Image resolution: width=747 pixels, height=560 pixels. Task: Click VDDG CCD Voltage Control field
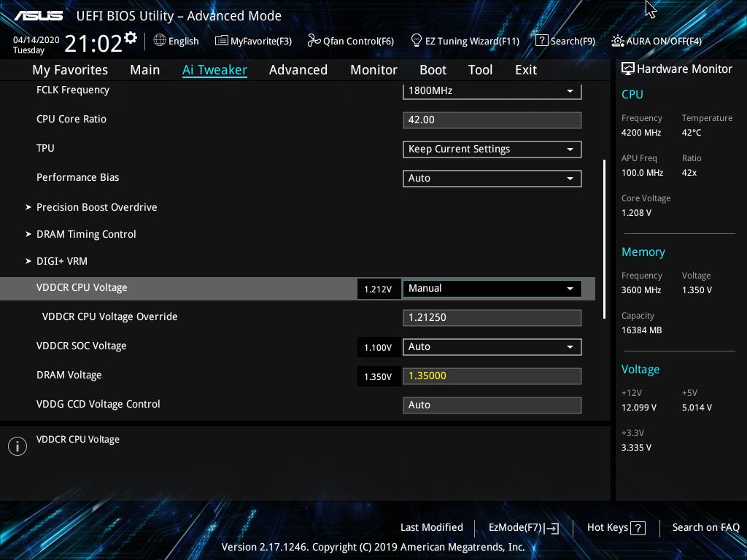(492, 405)
